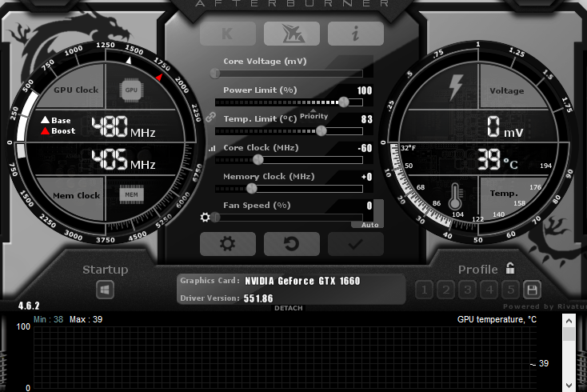Viewport: 587px width, 392px height.
Task: Click the GPU temperature, °C graph label
Action: click(x=497, y=319)
